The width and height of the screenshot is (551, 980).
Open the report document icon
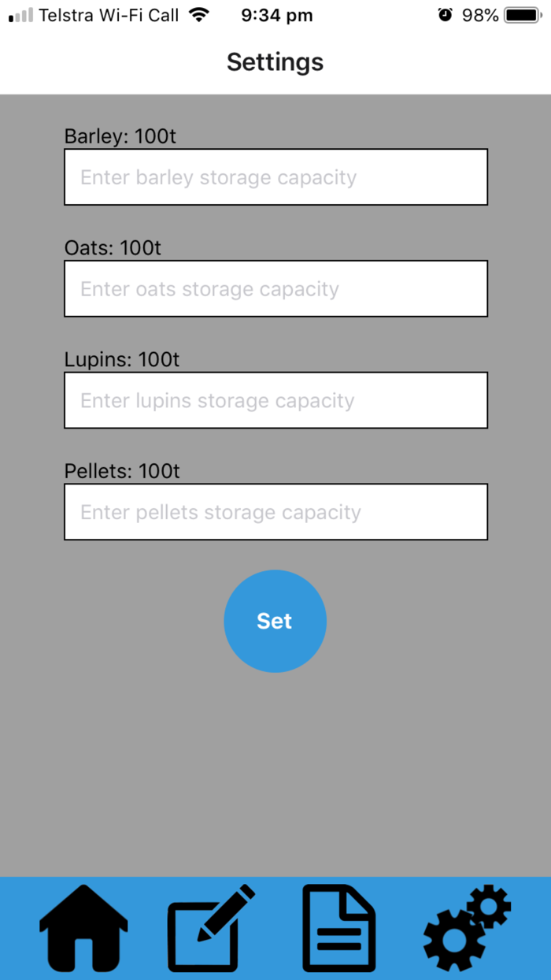point(338,928)
